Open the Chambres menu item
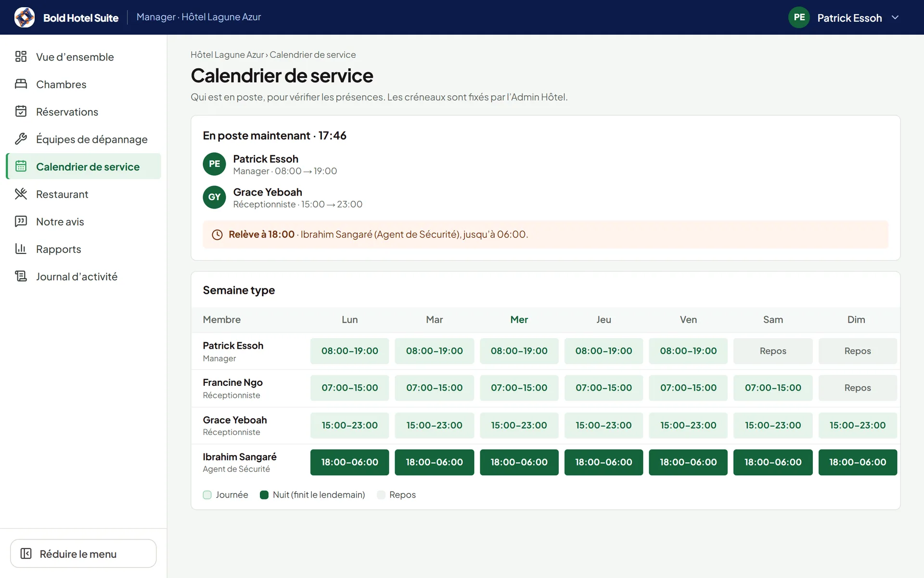Image resolution: width=924 pixels, height=578 pixels. (x=84, y=84)
